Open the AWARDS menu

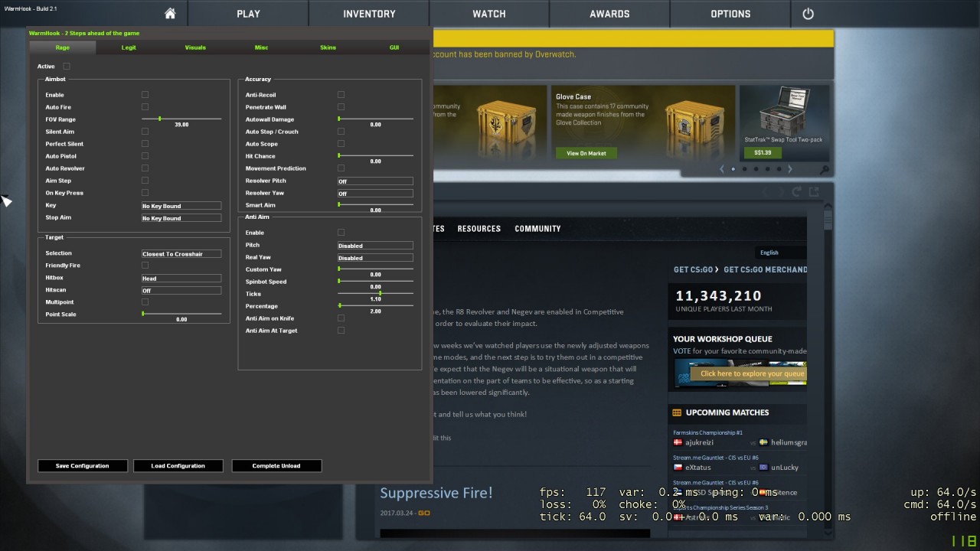coord(609,14)
